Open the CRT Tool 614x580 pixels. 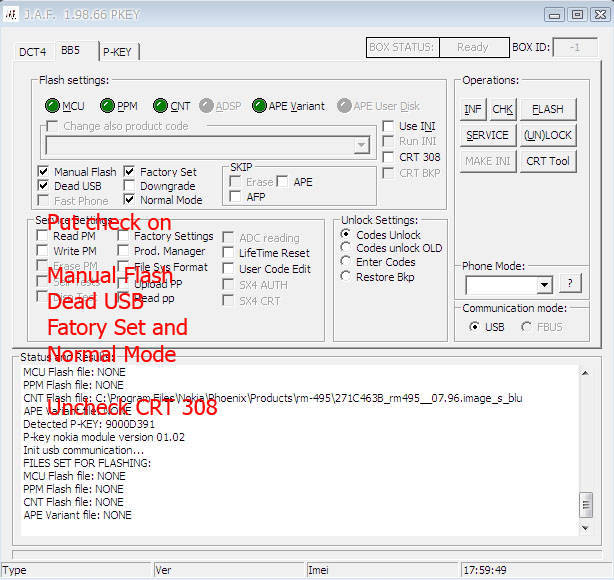point(548,161)
